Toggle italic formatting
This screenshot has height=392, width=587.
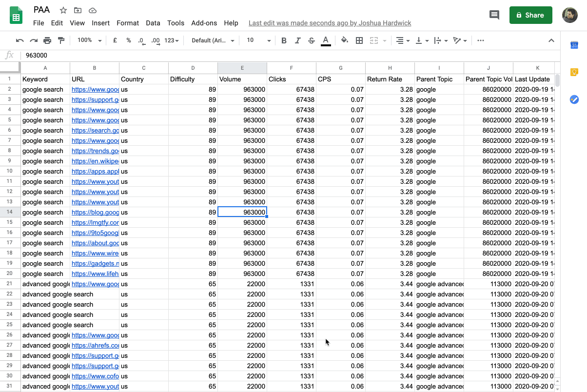[297, 40]
